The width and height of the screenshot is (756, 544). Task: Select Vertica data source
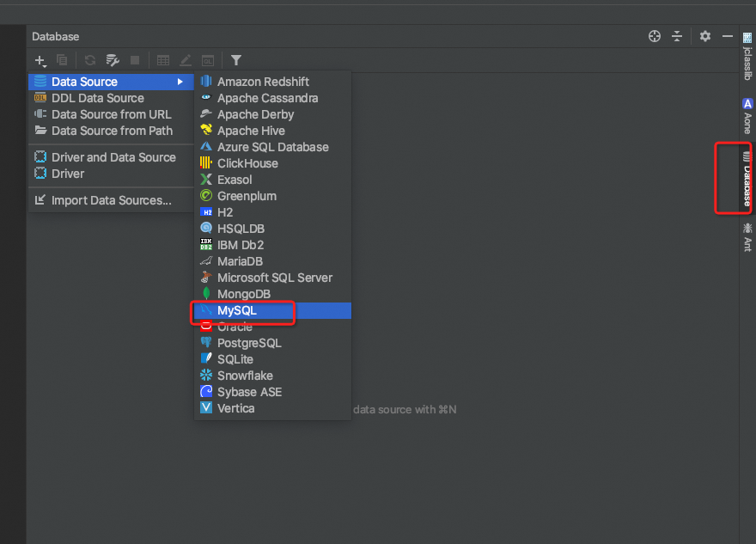273,409
